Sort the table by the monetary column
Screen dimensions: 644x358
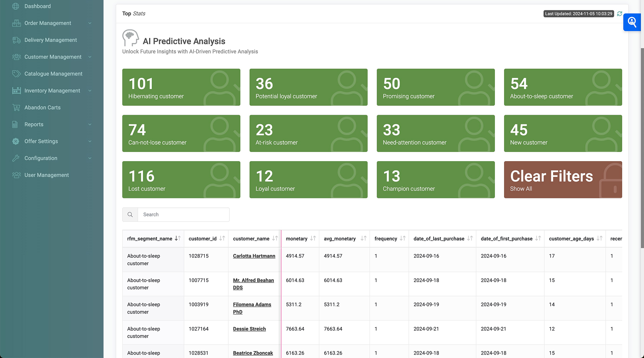click(300, 238)
